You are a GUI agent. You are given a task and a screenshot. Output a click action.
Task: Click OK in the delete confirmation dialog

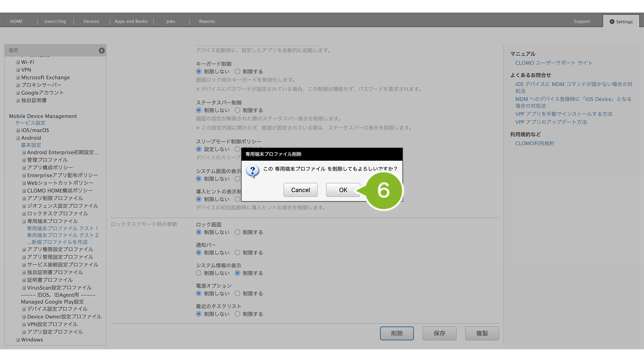coord(343,190)
